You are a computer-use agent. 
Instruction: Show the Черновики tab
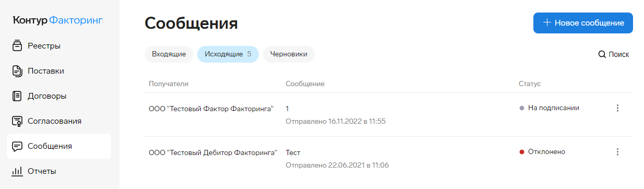coord(289,54)
